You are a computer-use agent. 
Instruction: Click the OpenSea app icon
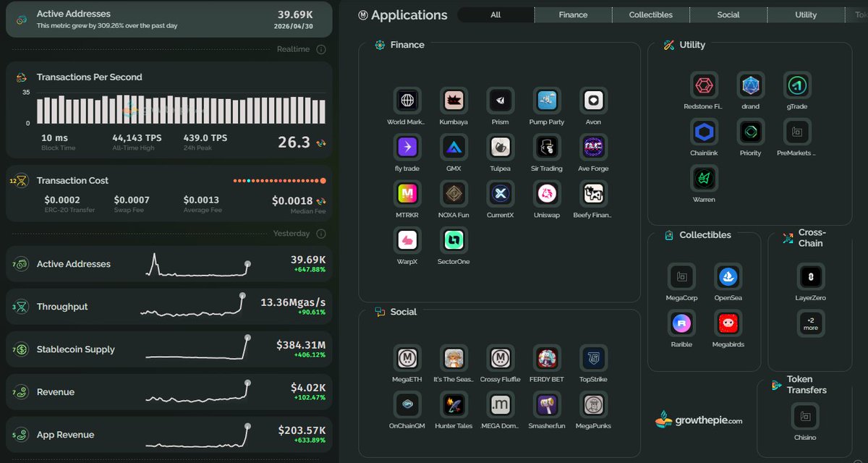point(728,276)
